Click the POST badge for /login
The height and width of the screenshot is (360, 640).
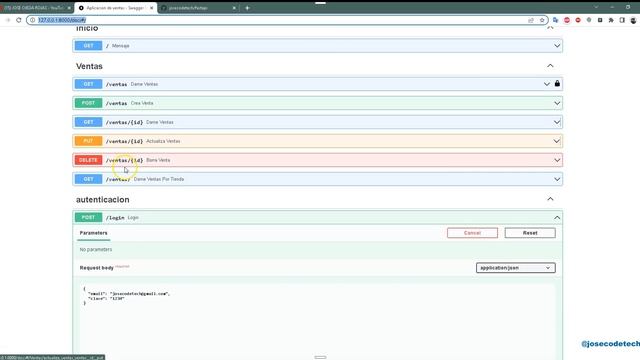pos(88,218)
